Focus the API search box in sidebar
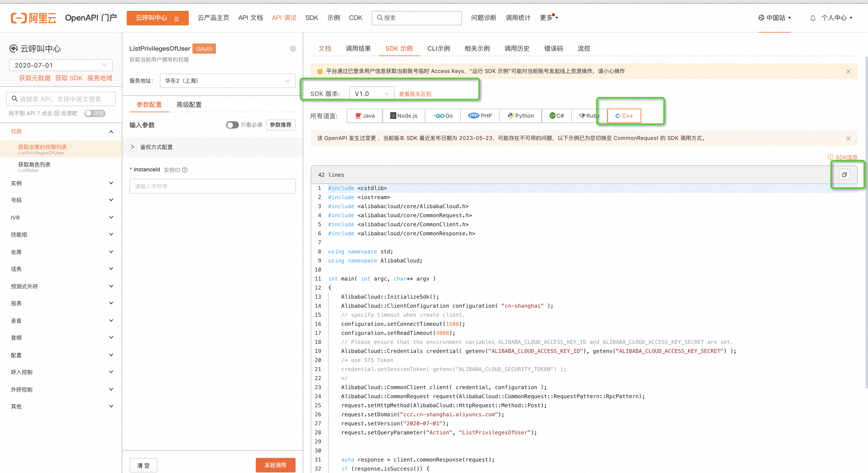Screen dimensions: 868x473 pos(61,99)
